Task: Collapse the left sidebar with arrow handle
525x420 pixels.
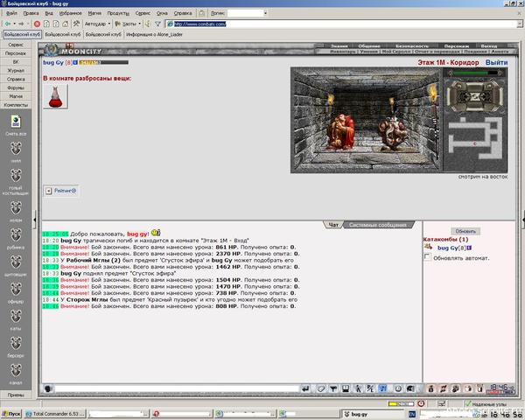Action: tap(34, 220)
